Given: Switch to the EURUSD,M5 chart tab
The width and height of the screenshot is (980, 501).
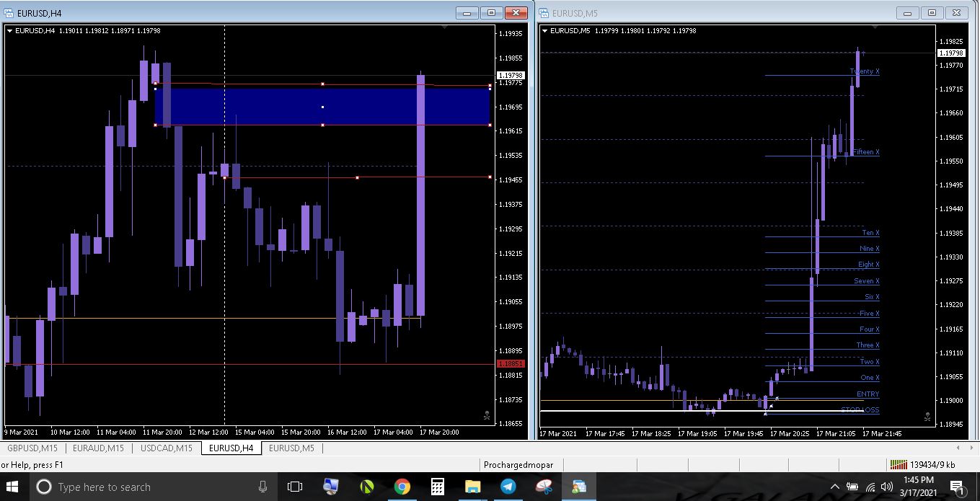Looking at the screenshot, I should coord(291,448).
